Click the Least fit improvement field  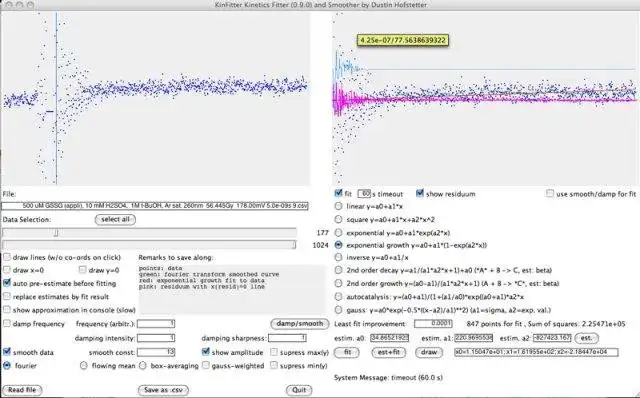[x=433, y=324]
